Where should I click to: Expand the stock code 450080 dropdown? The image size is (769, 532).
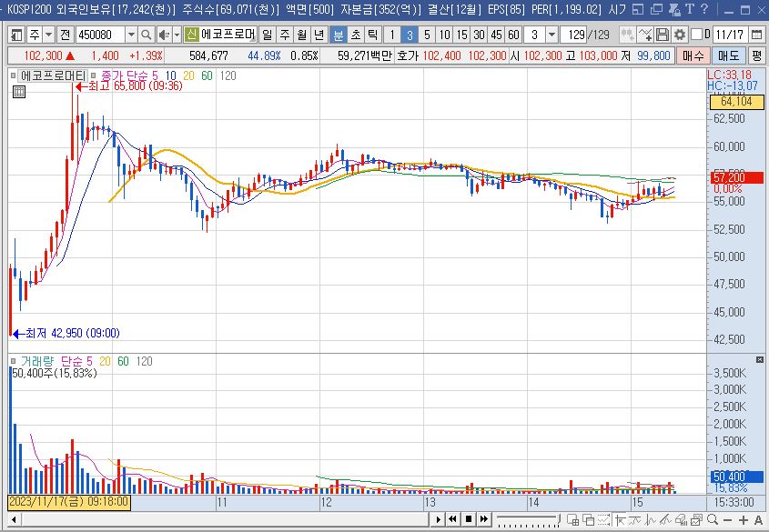tap(131, 35)
